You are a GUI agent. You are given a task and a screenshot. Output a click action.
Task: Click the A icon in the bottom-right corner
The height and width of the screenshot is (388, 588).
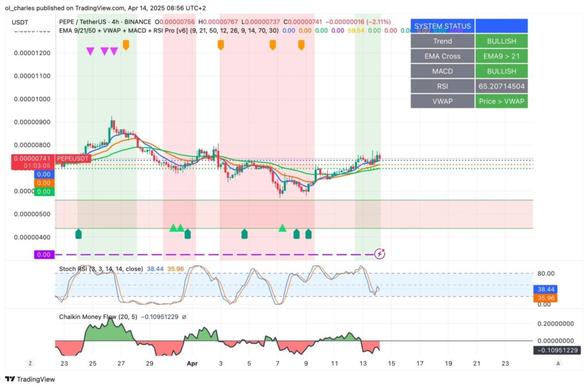point(558,363)
